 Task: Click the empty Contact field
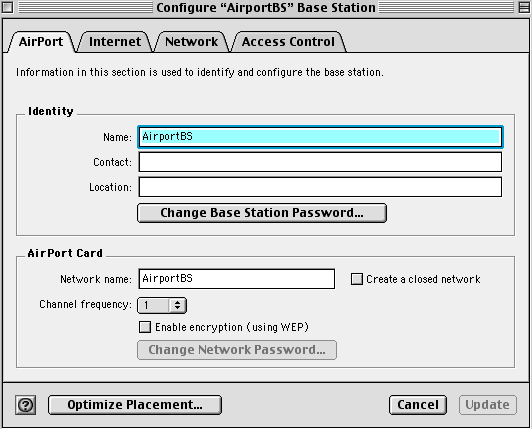pyautogui.click(x=320, y=162)
